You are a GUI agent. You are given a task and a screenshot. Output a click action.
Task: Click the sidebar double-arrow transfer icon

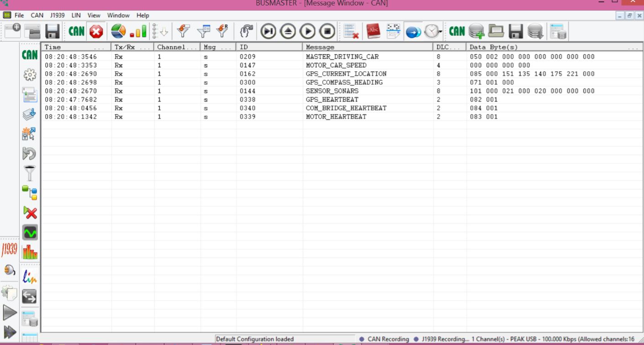30,297
